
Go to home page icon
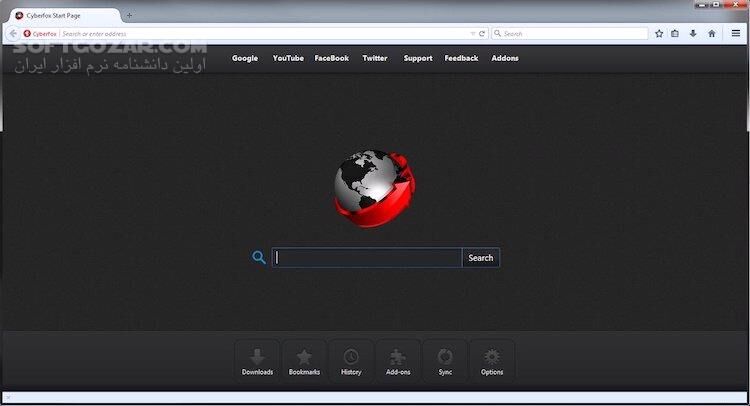(712, 33)
